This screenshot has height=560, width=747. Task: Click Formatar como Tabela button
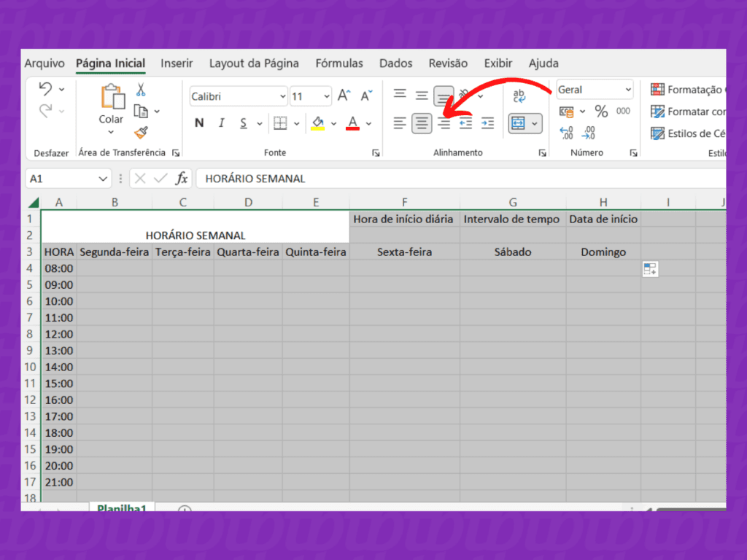pos(687,112)
